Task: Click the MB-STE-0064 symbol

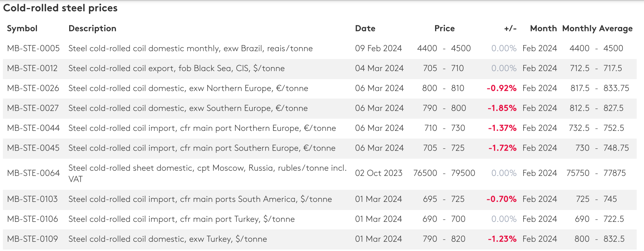Action: tap(33, 173)
